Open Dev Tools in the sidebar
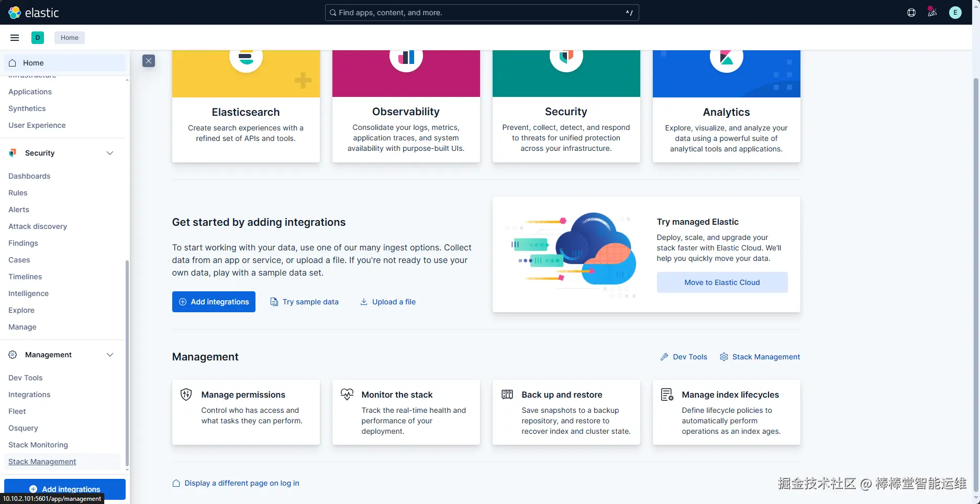Viewport: 980px width, 504px height. pos(26,378)
